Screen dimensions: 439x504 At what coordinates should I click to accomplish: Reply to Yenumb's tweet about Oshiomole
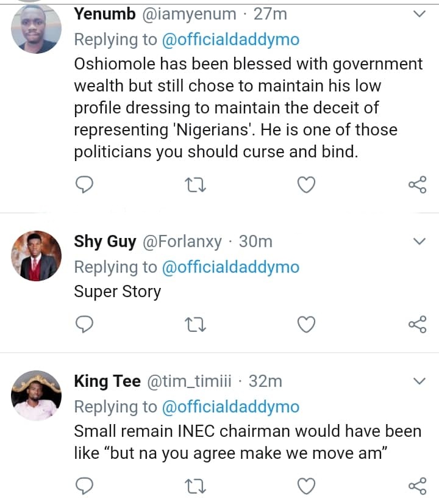(x=87, y=184)
